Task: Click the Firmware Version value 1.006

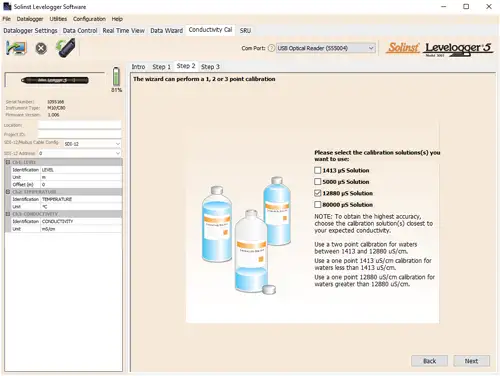Action: click(53, 115)
